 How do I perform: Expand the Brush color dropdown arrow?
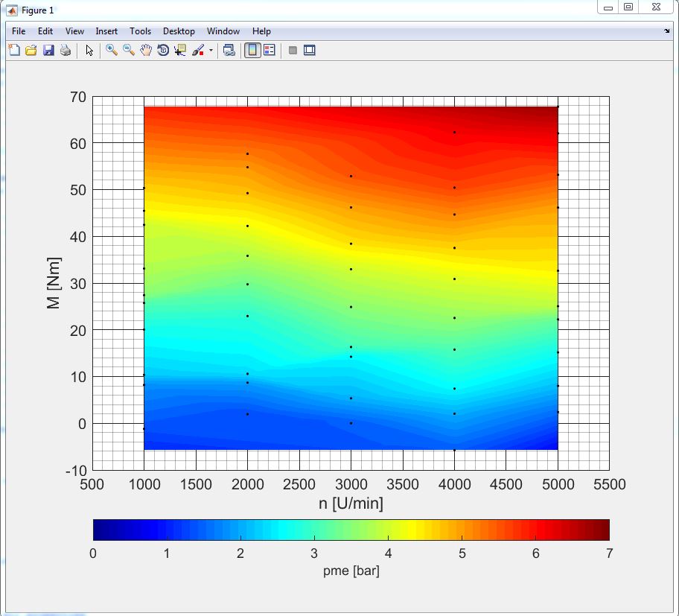point(211,51)
